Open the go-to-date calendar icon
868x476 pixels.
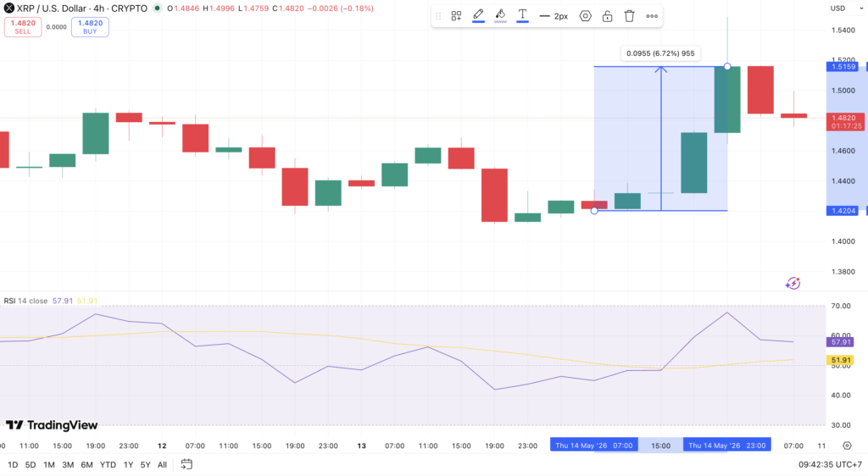186,464
